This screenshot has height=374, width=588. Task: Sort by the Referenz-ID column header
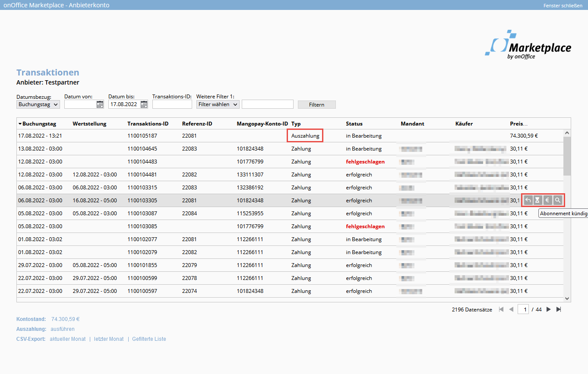197,124
